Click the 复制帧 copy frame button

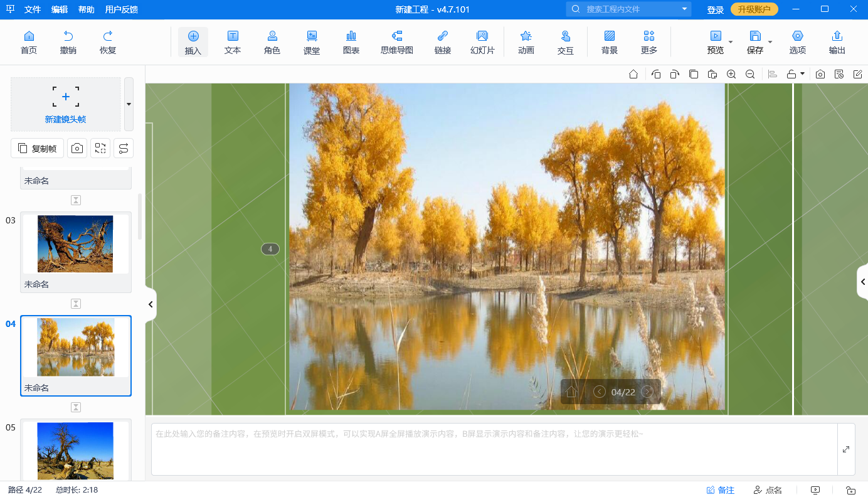click(38, 148)
